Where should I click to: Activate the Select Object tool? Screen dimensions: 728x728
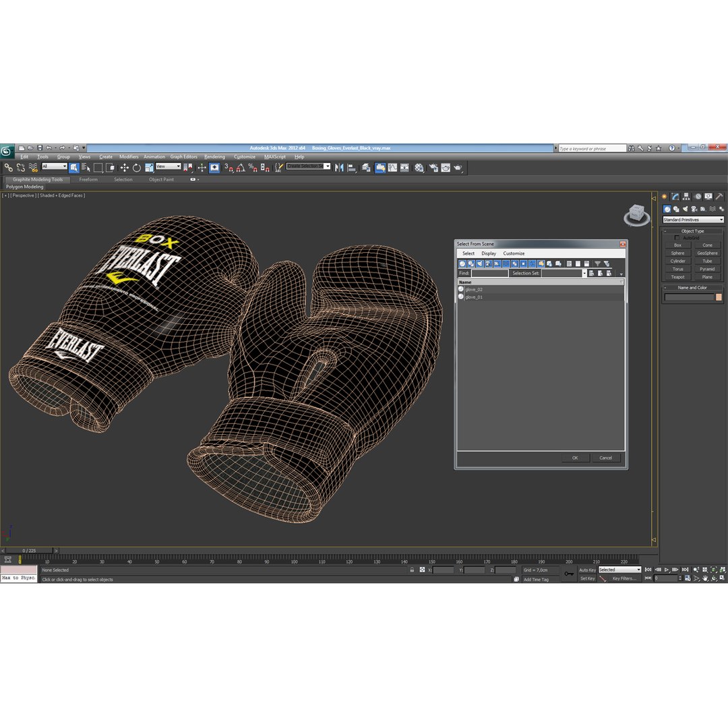tap(74, 168)
